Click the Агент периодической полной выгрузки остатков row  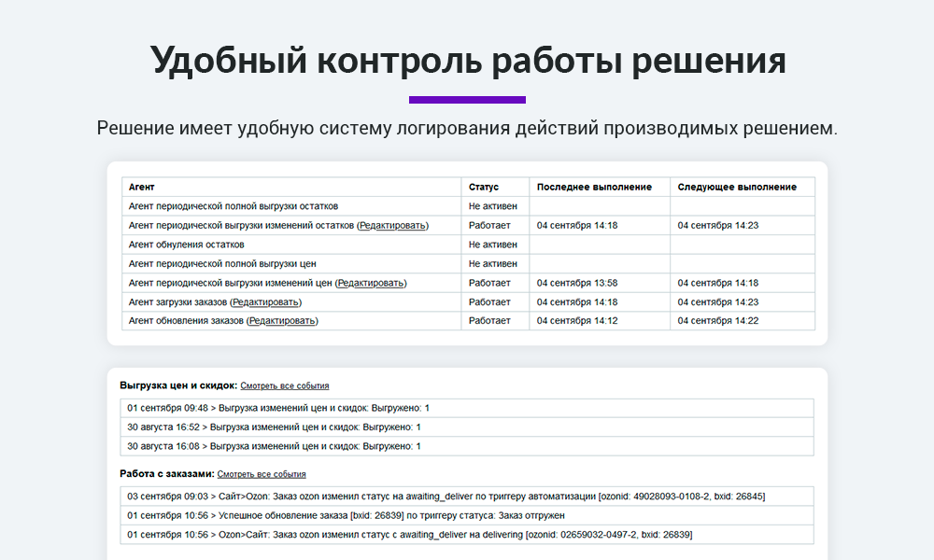pyautogui.click(x=233, y=206)
